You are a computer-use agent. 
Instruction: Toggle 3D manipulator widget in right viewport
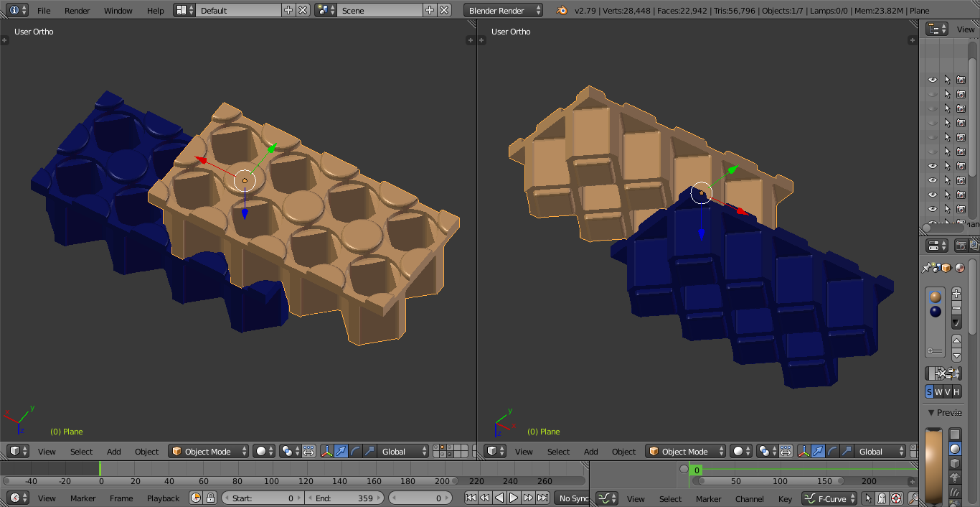pos(804,451)
